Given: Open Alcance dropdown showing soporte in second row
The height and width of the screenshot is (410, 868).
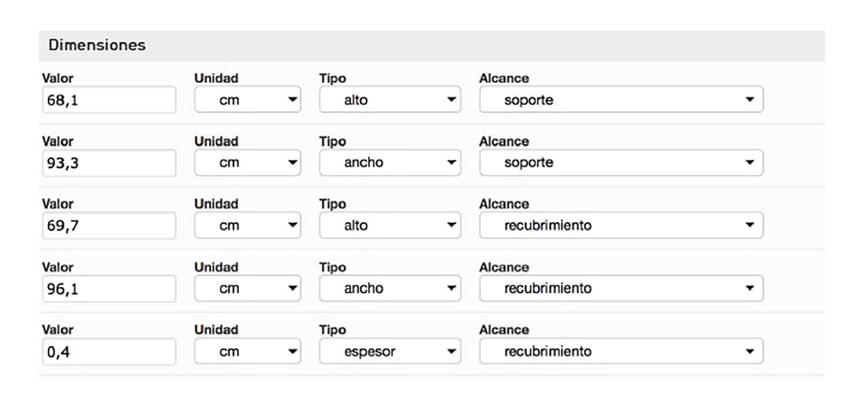Looking at the screenshot, I should coord(621,163).
